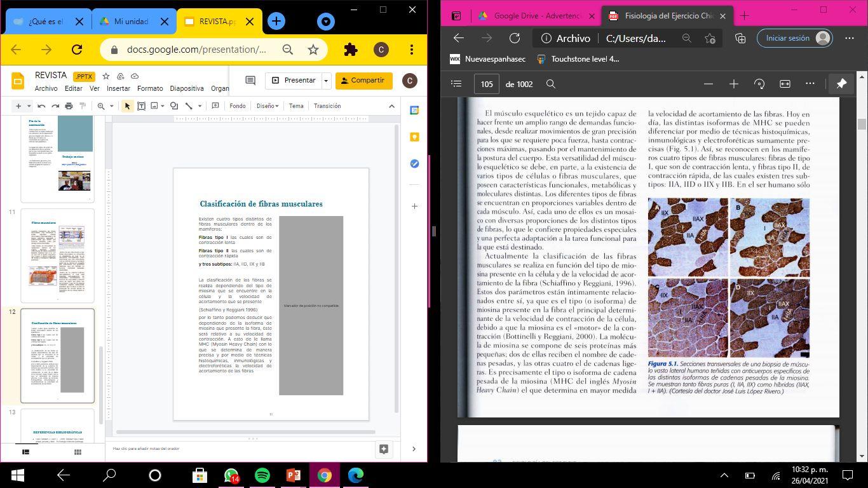Click the Transición button

coord(327,106)
